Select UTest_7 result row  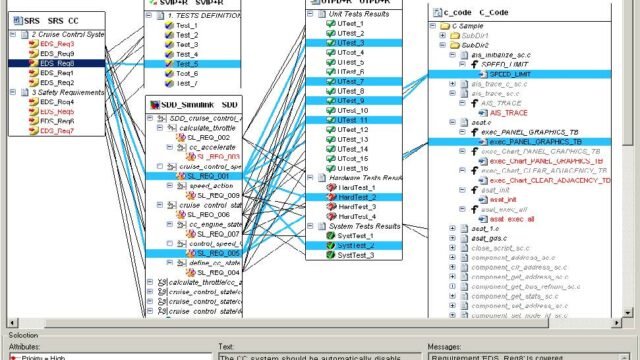click(354, 82)
